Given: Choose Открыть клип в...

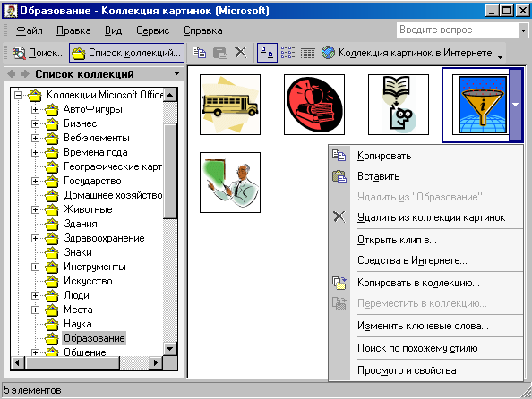Looking at the screenshot, I should (425, 240).
